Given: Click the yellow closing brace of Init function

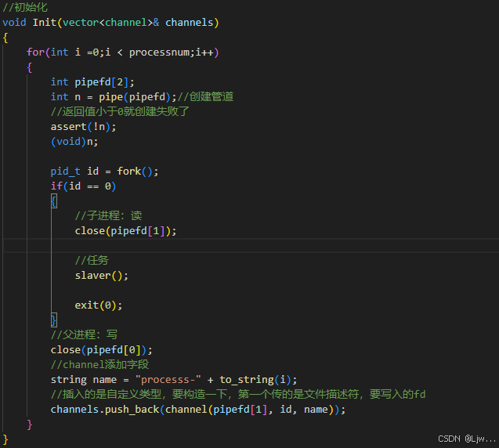Looking at the screenshot, I should click(5, 439).
